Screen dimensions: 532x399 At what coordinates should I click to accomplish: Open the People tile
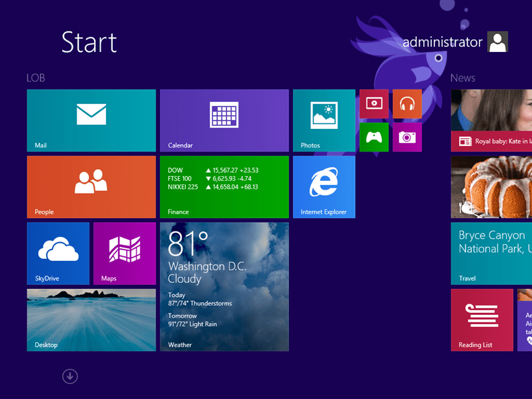(x=91, y=187)
